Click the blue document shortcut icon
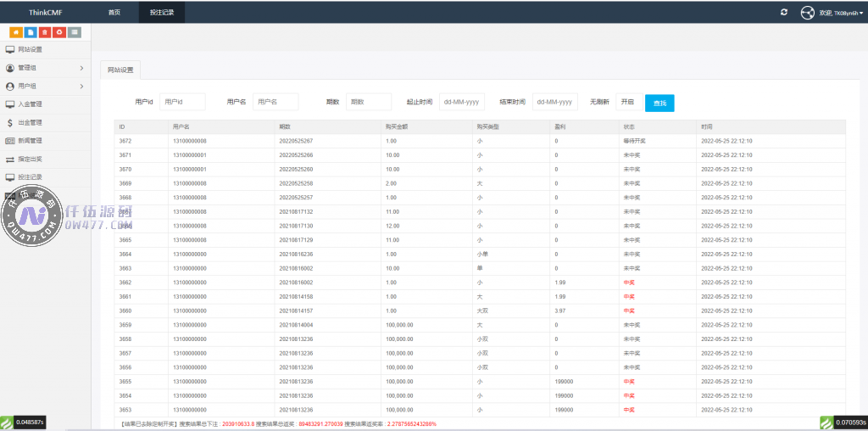Image resolution: width=868 pixels, height=431 pixels. [31, 32]
